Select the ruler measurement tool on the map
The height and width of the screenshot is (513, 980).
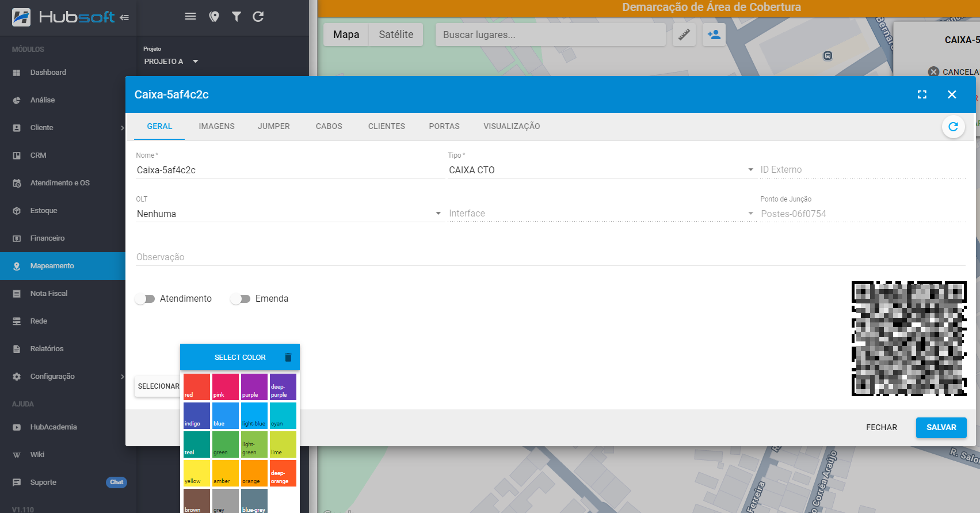[x=684, y=35]
